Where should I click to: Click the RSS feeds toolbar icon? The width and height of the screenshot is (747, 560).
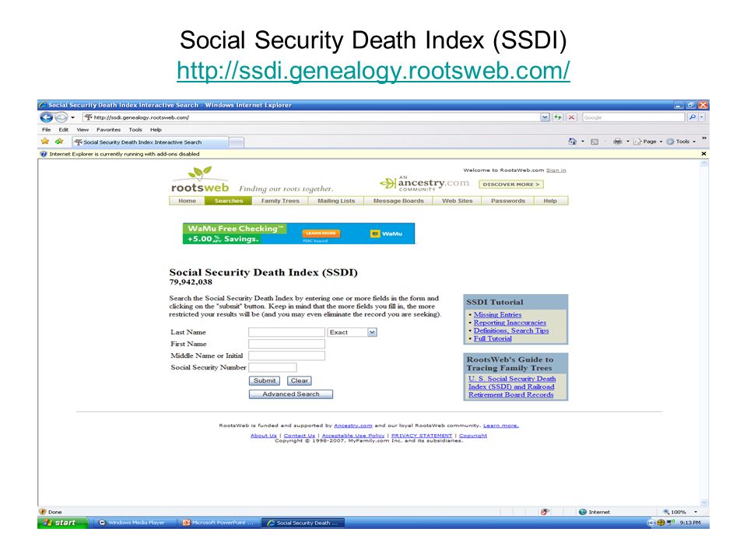[594, 142]
